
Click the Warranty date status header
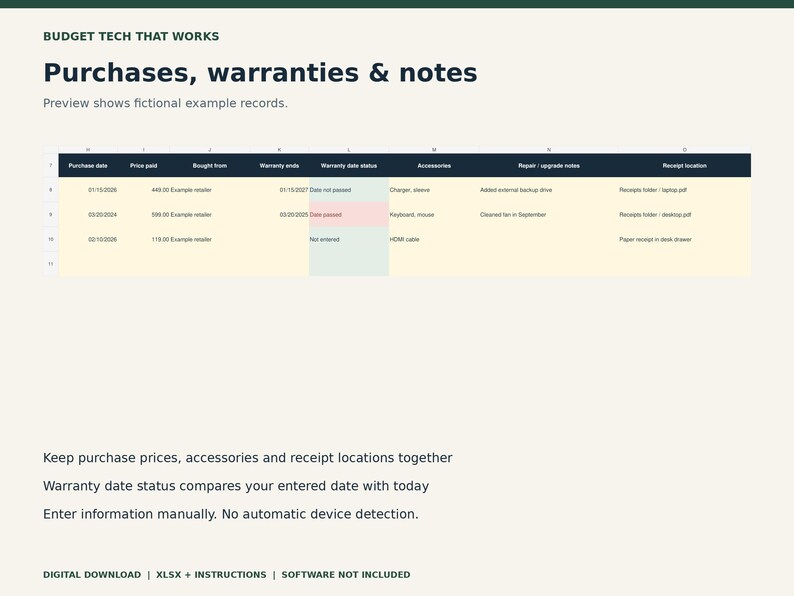tap(349, 166)
